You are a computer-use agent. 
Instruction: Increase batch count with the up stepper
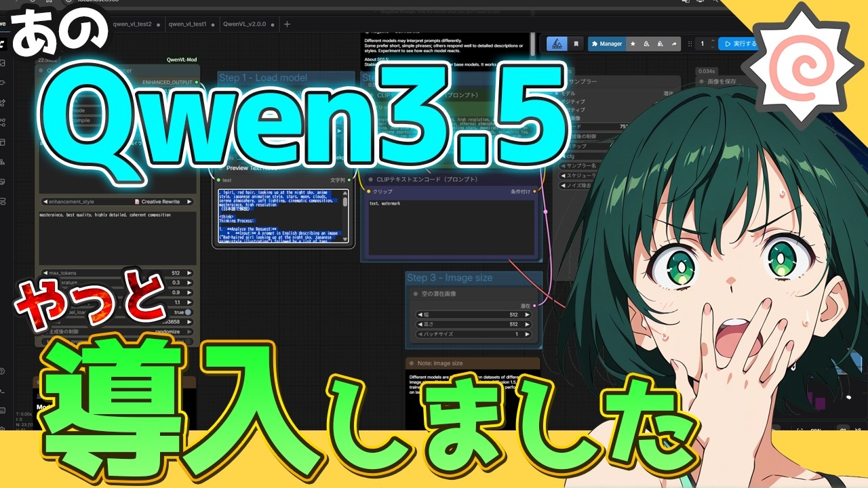(x=713, y=41)
